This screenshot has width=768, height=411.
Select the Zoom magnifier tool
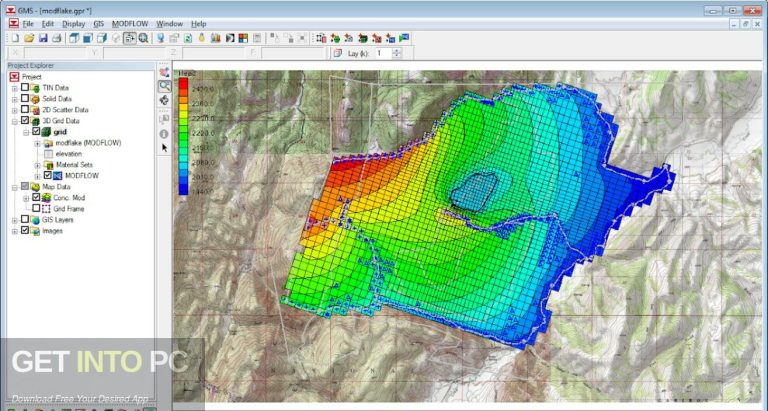164,87
